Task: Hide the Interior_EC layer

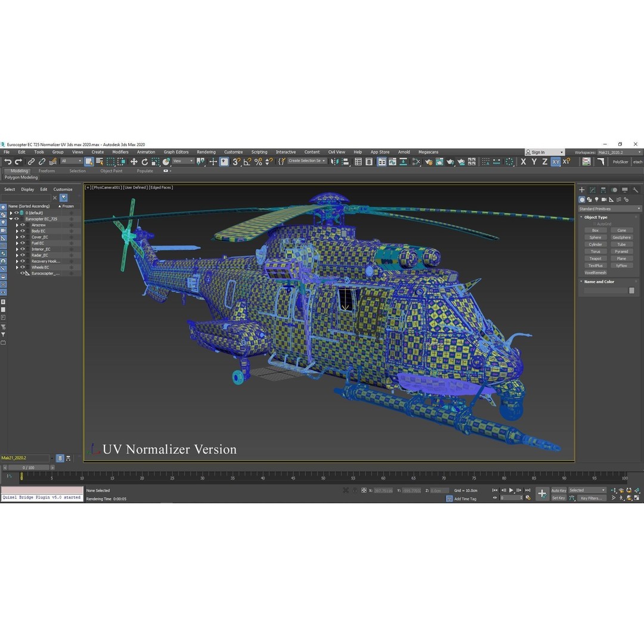Action: 23,249
